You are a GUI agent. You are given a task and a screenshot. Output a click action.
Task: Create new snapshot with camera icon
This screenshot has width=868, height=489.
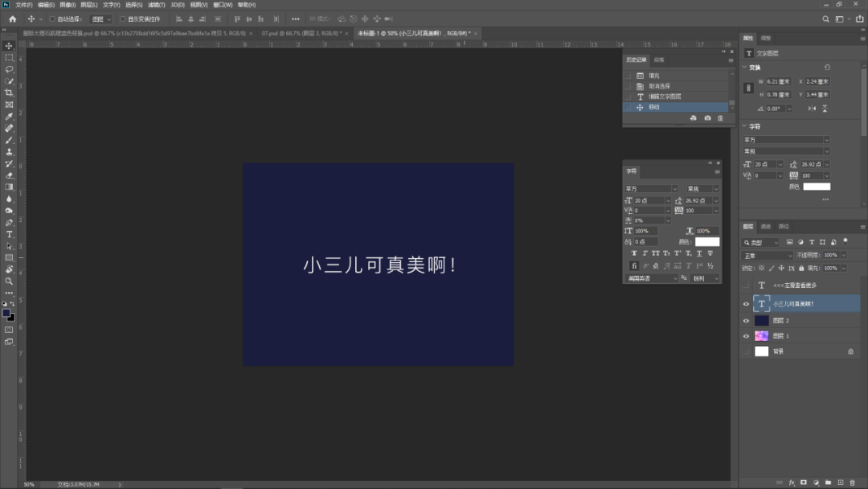click(707, 118)
